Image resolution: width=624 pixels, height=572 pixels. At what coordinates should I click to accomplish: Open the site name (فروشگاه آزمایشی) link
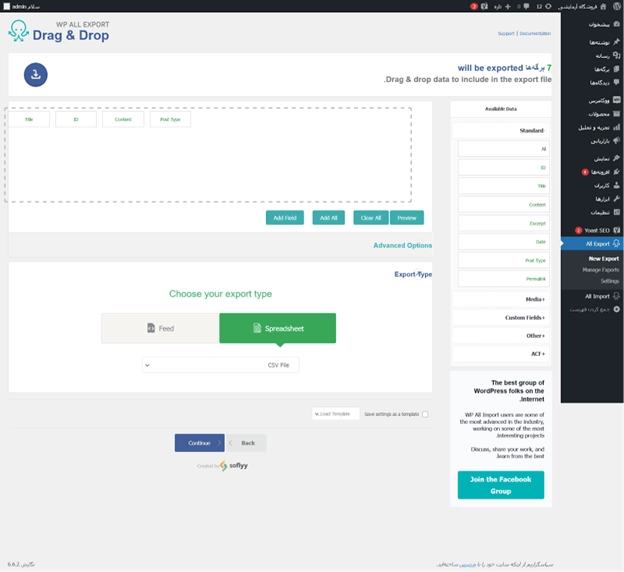click(577, 7)
